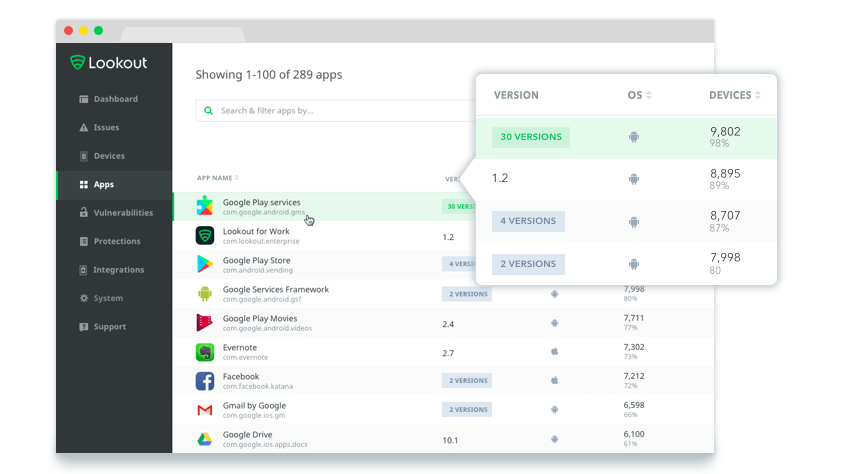
Task: Click the Support chat icon
Action: click(x=83, y=327)
